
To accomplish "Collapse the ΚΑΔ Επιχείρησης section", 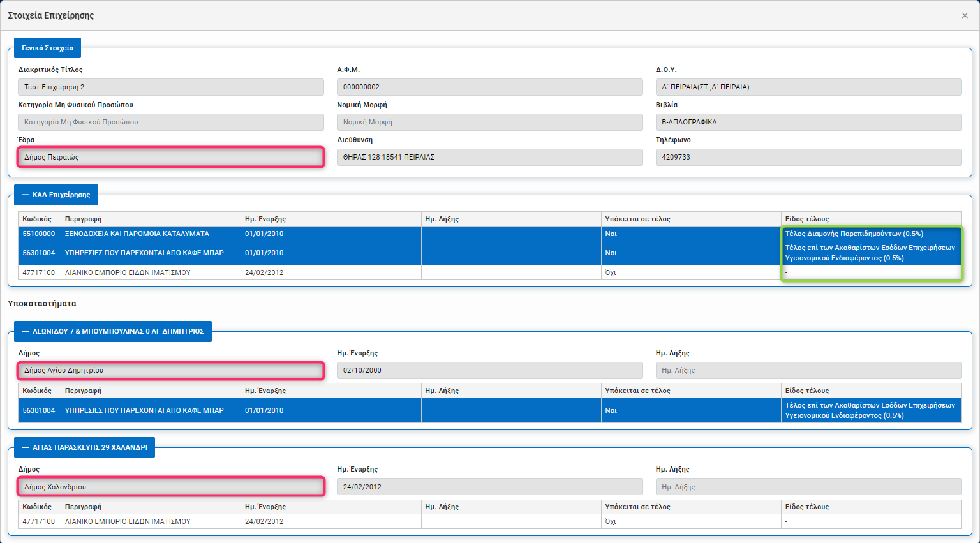I will 56,195.
